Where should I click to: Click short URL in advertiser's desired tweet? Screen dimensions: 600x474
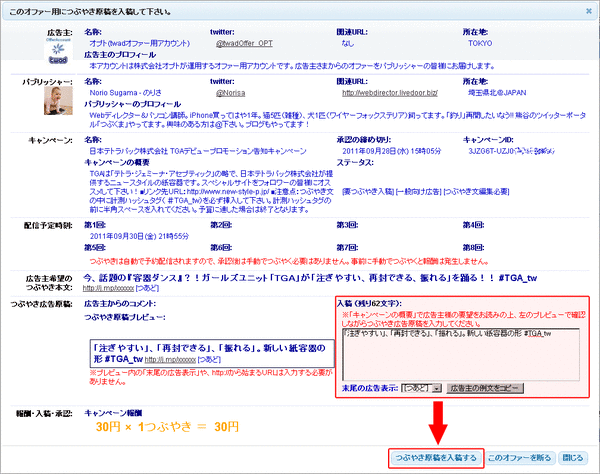tap(108, 288)
